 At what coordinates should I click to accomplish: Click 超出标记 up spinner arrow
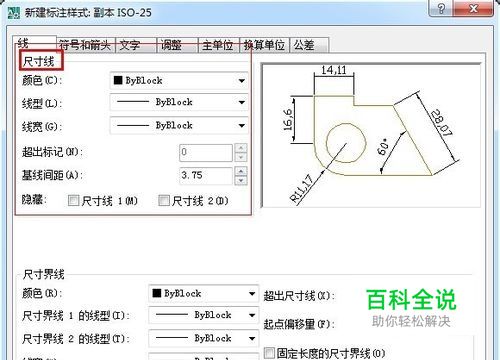[x=241, y=148]
